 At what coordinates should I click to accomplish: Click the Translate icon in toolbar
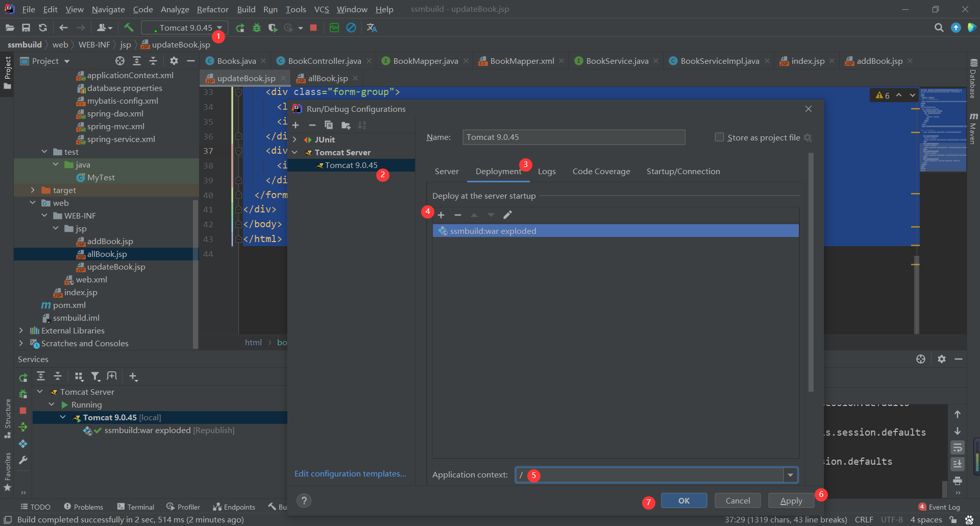372,28
